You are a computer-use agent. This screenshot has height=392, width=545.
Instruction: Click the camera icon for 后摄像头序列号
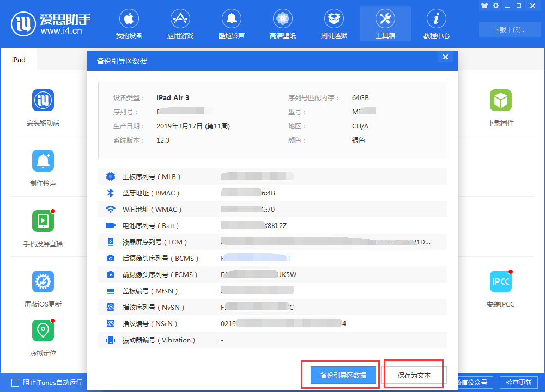(111, 258)
